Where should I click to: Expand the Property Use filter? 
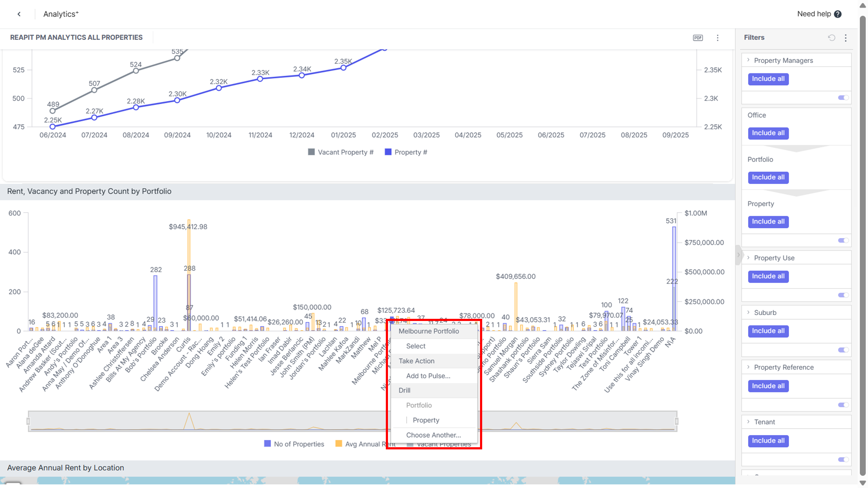coord(749,258)
